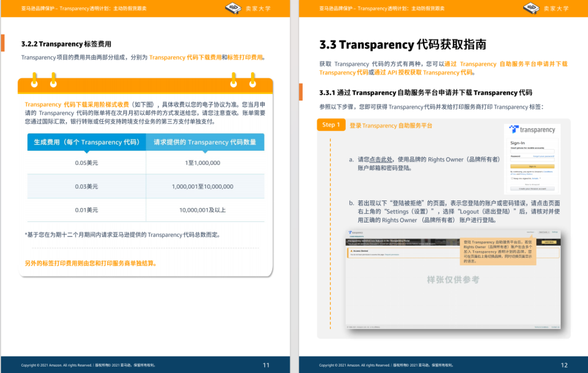Click the transparency logo above the Sign-In form
Viewport: 588px width, 373px height.
point(532,130)
